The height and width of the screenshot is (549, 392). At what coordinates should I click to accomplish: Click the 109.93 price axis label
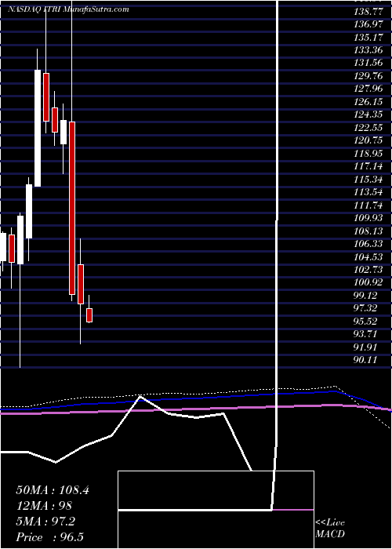point(368,219)
